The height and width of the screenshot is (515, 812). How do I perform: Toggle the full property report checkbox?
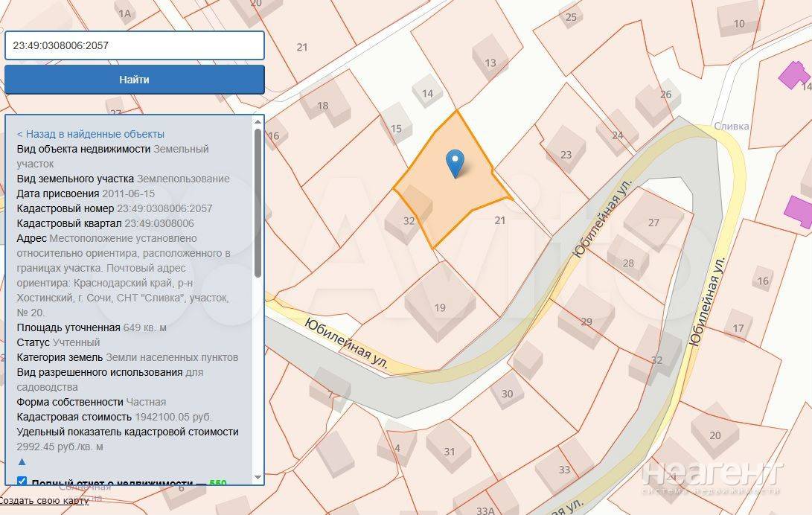click(x=22, y=482)
